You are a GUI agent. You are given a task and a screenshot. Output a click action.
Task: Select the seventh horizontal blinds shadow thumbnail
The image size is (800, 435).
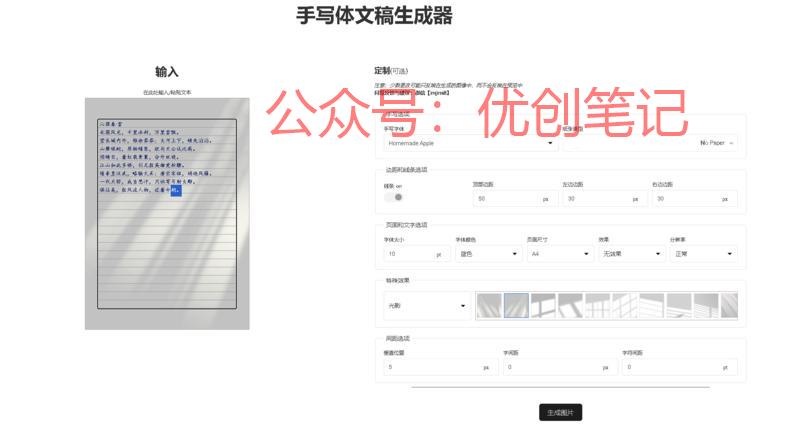click(652, 305)
